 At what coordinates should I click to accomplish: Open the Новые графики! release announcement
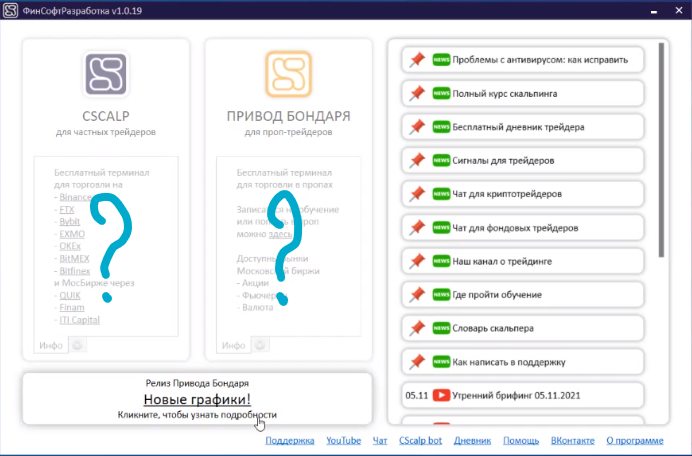(197, 399)
